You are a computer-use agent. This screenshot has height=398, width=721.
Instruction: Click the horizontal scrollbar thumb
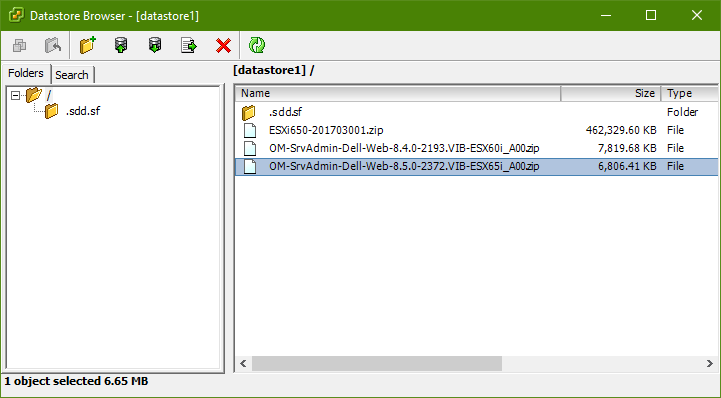pyautogui.click(x=377, y=364)
